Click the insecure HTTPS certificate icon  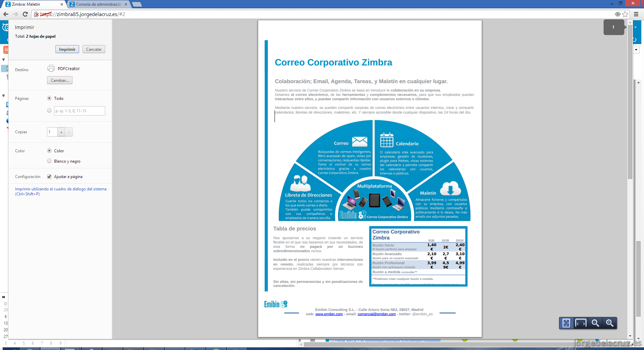coord(37,14)
